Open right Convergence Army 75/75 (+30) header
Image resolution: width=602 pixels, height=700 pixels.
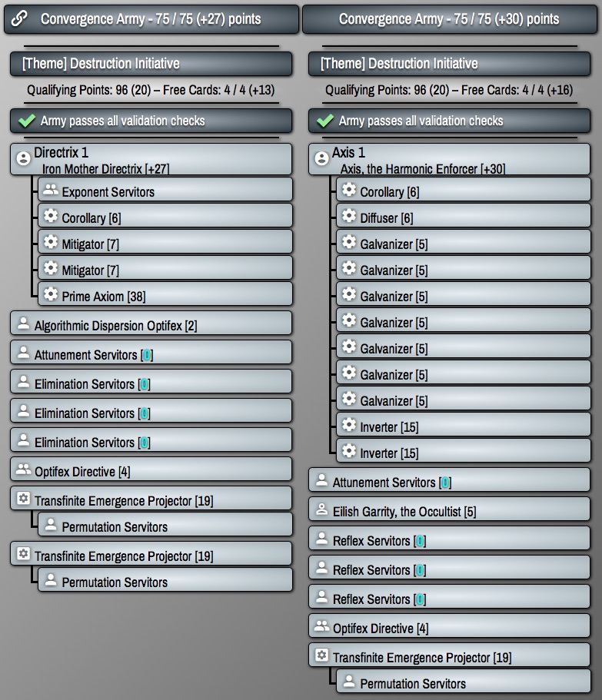450,19
